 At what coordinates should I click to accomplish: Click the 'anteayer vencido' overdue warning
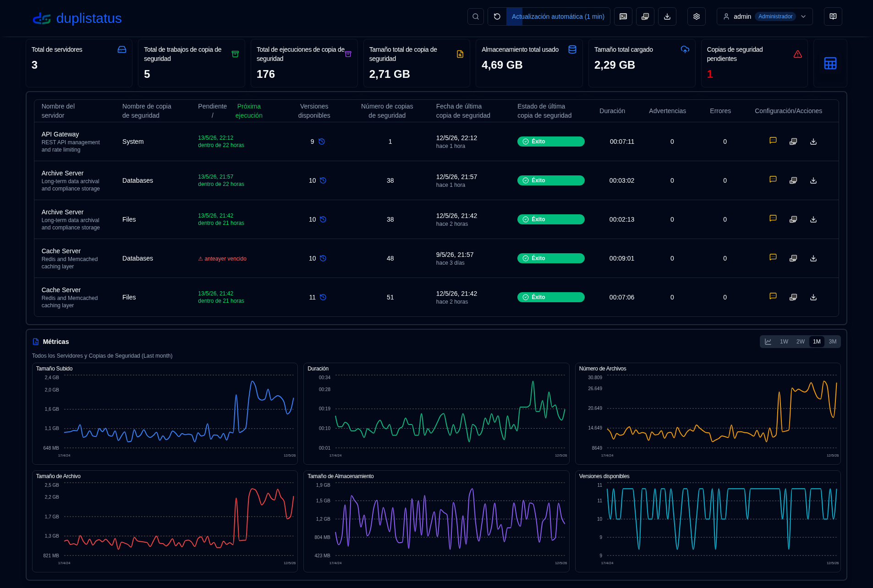click(222, 259)
